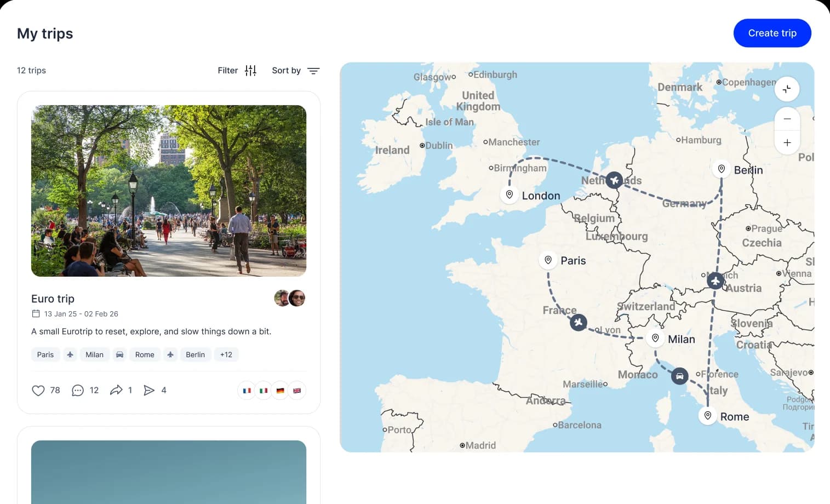
Task: Click the send icon showing 4
Action: pyautogui.click(x=149, y=390)
